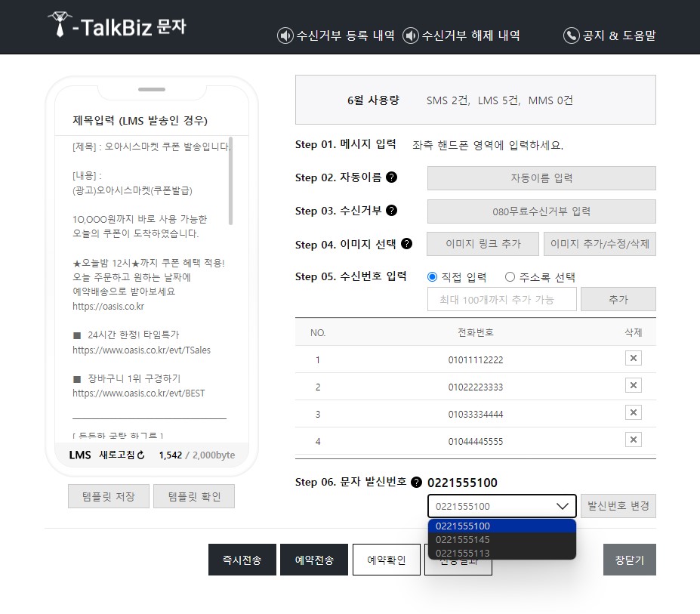
Task: Delete phone number 01011112222
Action: click(x=633, y=358)
